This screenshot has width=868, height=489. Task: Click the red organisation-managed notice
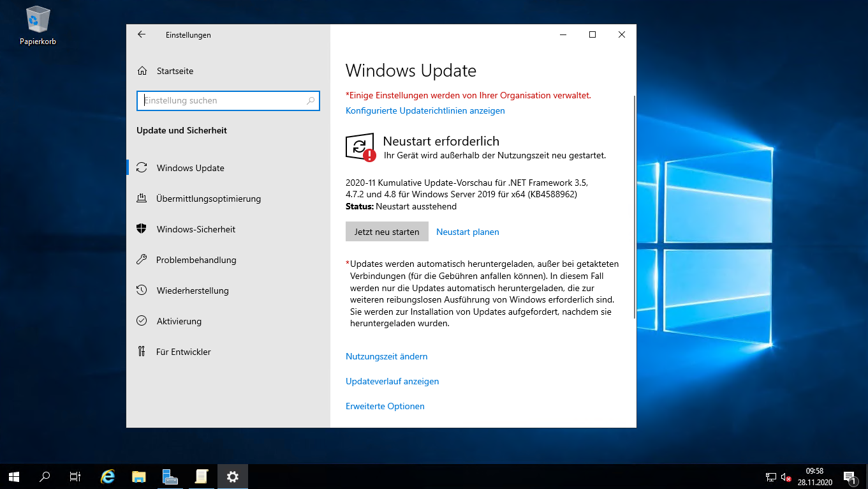(468, 95)
